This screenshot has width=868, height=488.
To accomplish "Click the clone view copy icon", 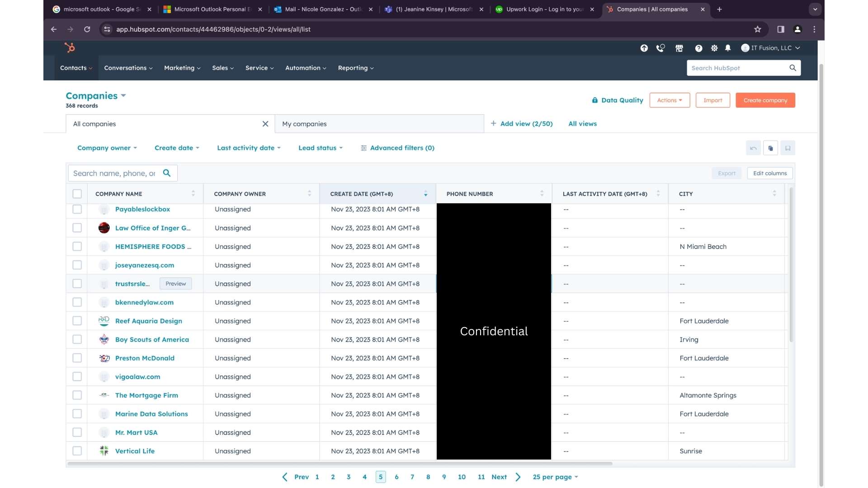I will coord(770,148).
